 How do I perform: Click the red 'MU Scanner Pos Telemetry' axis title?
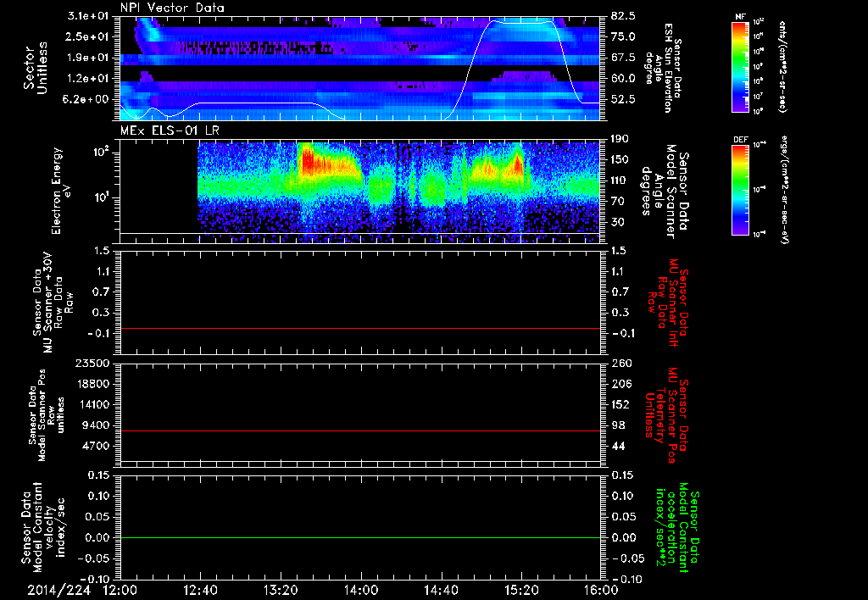point(666,415)
